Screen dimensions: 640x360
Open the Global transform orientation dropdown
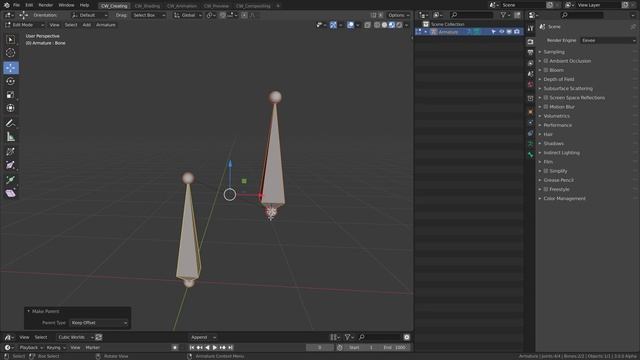pyautogui.click(x=187, y=15)
